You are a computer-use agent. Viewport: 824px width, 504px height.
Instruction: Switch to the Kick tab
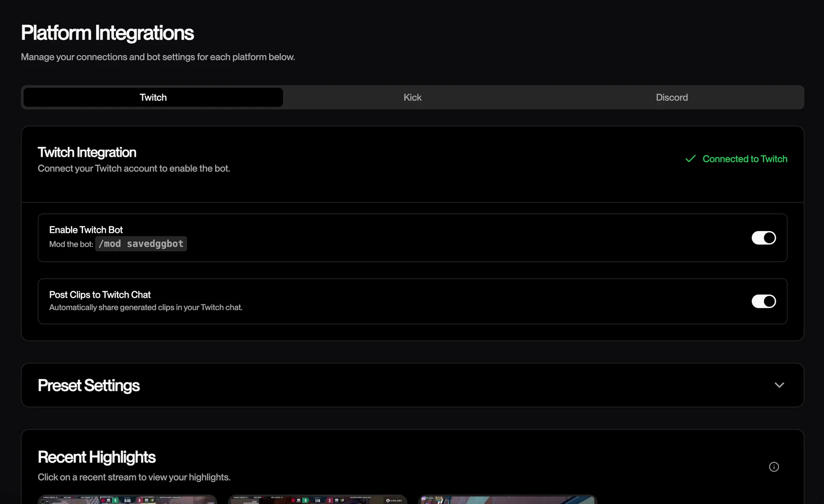412,98
